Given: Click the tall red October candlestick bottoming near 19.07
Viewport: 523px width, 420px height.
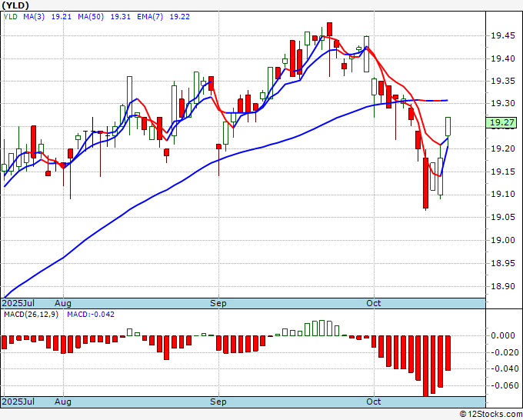Looking at the screenshot, I should pos(425,183).
